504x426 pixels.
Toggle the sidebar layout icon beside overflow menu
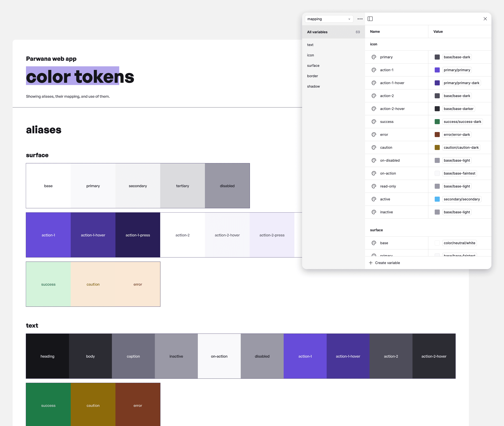(x=370, y=19)
